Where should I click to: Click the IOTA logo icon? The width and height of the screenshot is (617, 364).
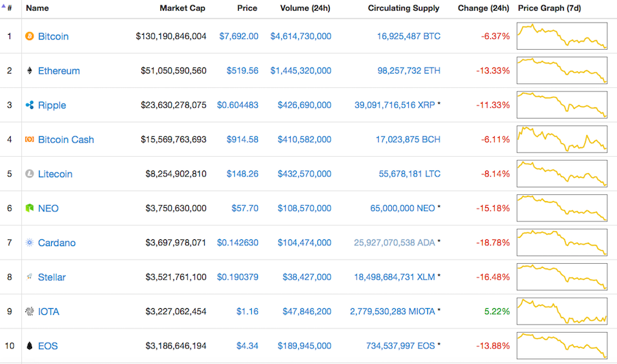29,312
